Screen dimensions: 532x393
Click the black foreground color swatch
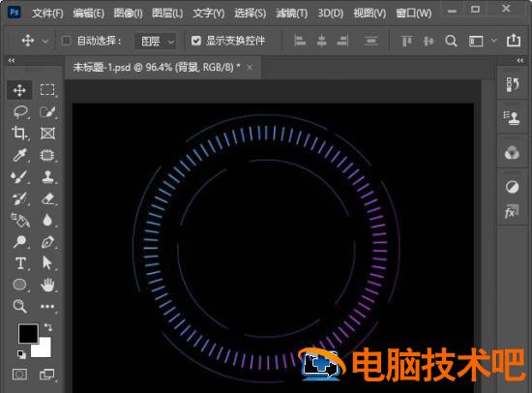click(x=28, y=333)
